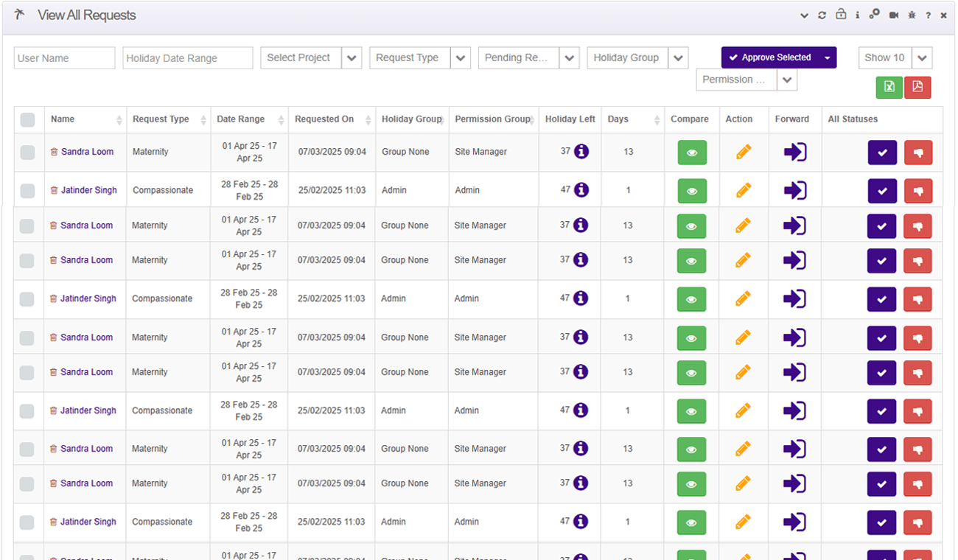Viewport: 958px width, 560px height.
Task: Refresh the View All Requests list
Action: click(822, 15)
